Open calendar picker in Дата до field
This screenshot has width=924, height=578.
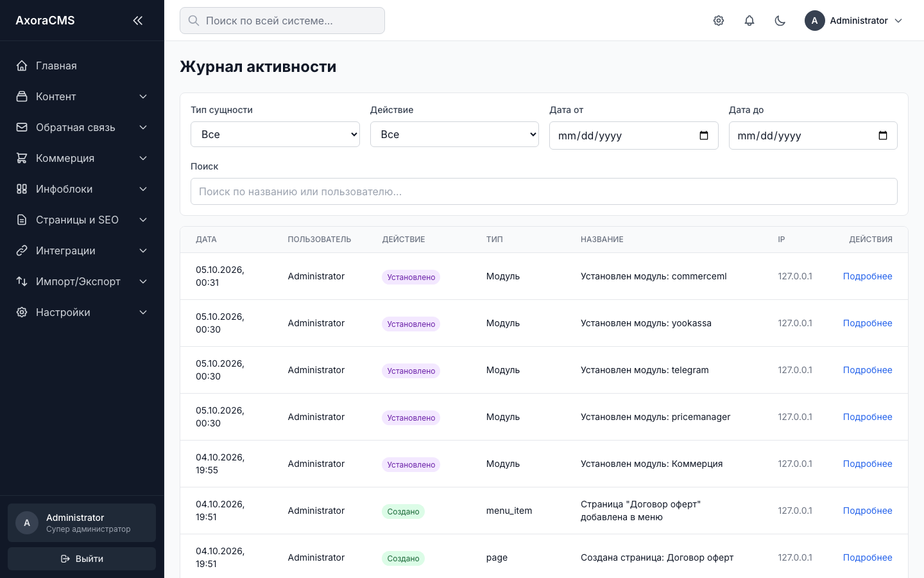883,136
